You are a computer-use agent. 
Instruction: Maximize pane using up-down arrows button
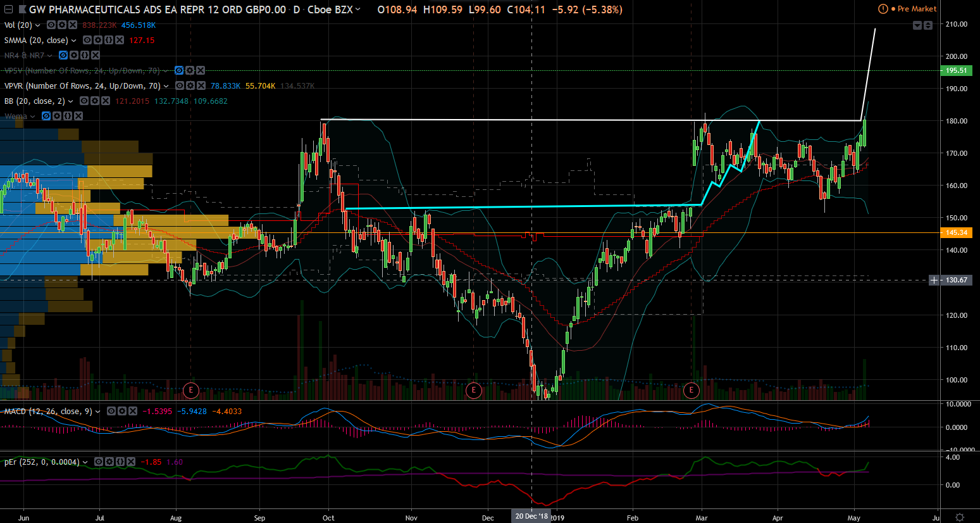(928, 25)
